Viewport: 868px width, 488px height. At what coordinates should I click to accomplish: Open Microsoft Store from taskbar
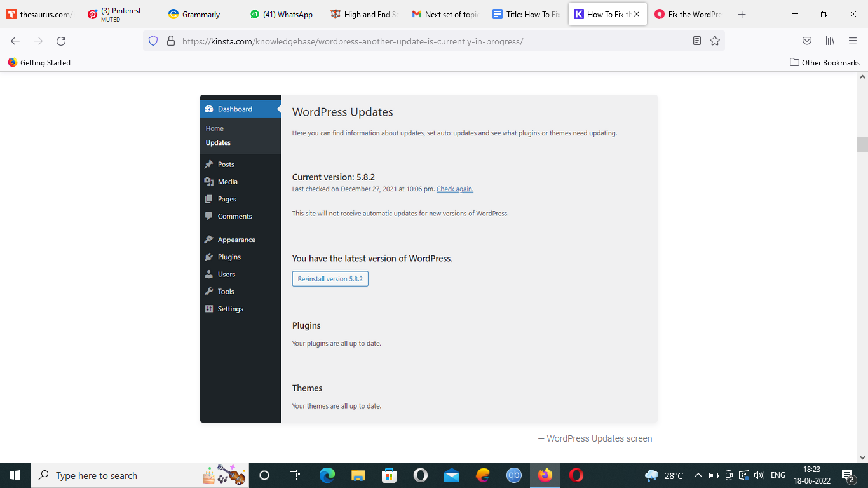[389, 475]
